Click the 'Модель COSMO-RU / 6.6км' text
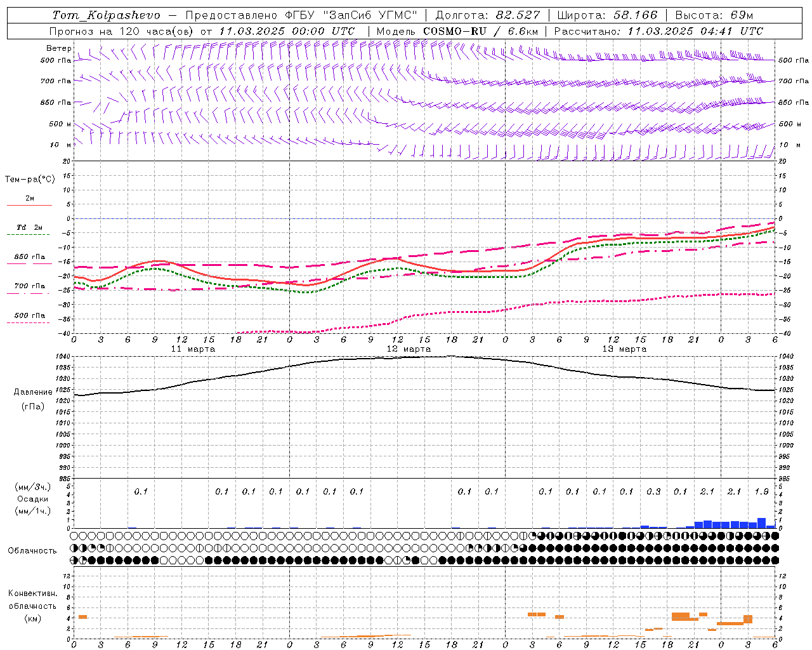The width and height of the screenshot is (812, 650). [457, 31]
